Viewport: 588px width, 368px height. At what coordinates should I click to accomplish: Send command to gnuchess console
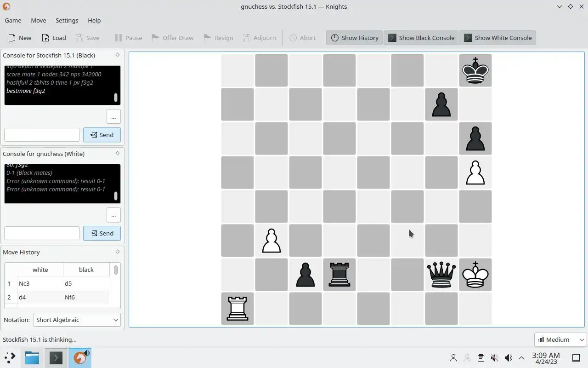[102, 233]
